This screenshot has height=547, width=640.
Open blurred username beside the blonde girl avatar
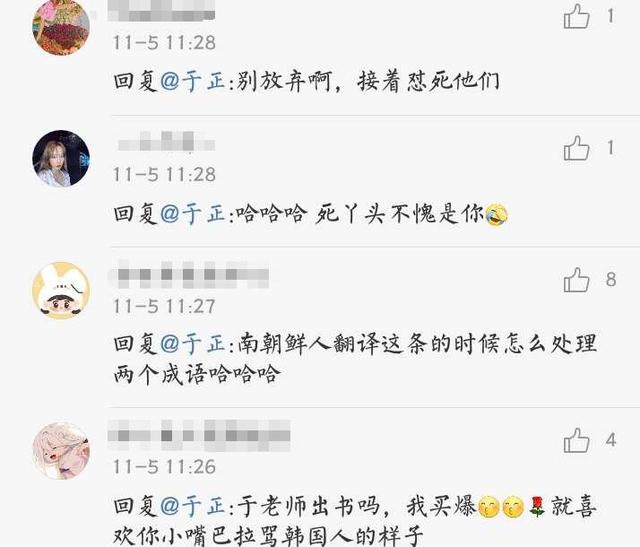tap(166, 141)
